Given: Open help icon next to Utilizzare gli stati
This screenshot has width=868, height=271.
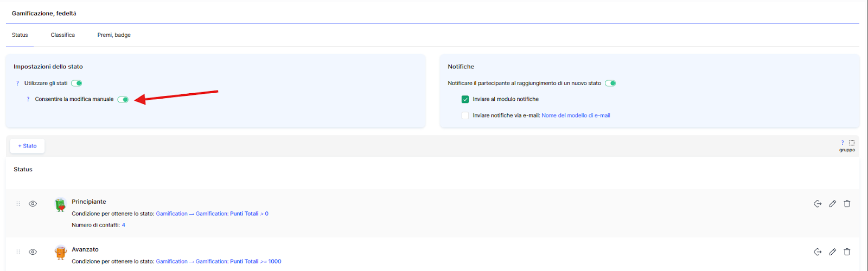Looking at the screenshot, I should [x=17, y=83].
